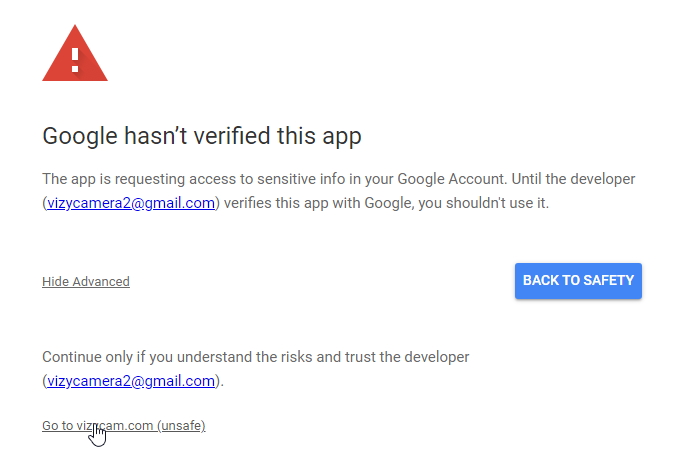This screenshot has width=685, height=467.
Task: Collapse the section with Hide Advanced
Action: tap(86, 282)
